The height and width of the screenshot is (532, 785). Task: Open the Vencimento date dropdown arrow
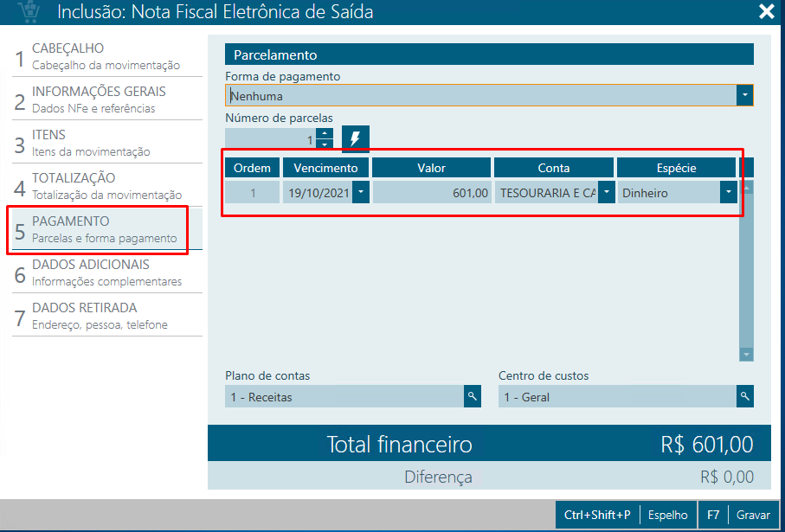[360, 192]
